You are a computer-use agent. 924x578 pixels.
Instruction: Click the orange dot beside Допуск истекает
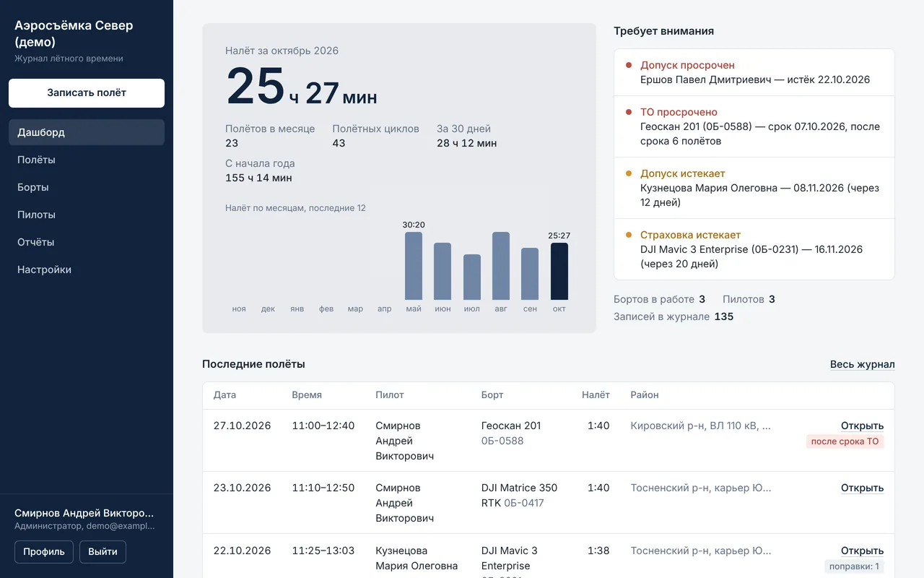click(629, 173)
